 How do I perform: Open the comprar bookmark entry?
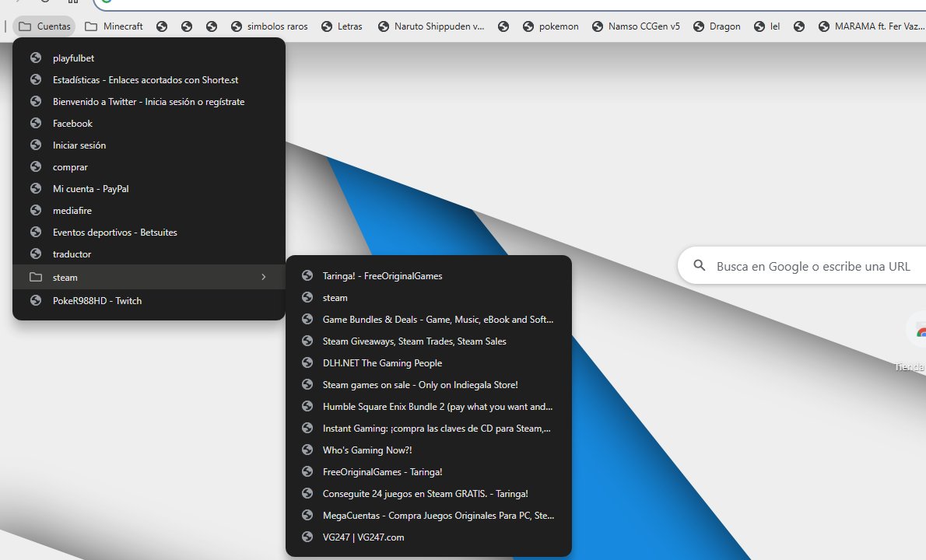149,167
